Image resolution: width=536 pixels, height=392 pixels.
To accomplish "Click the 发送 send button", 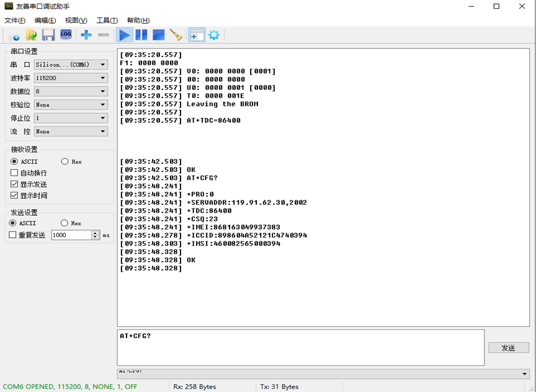I will click(509, 348).
